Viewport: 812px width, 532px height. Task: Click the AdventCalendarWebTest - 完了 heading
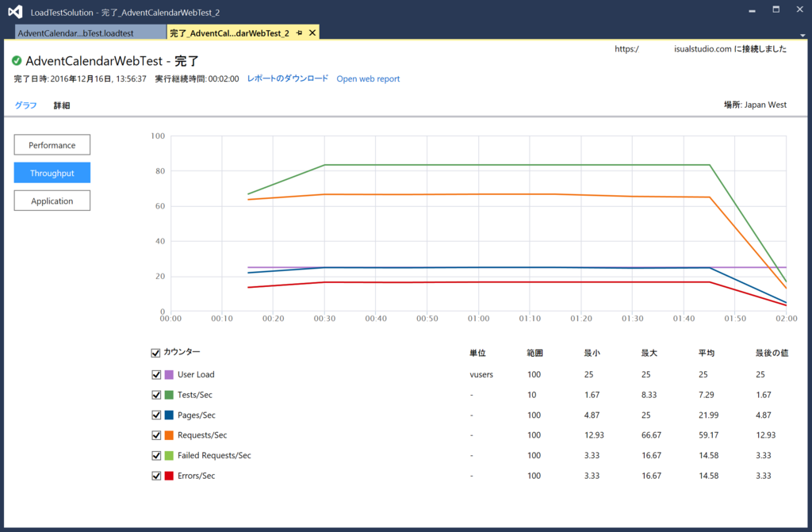tap(112, 60)
